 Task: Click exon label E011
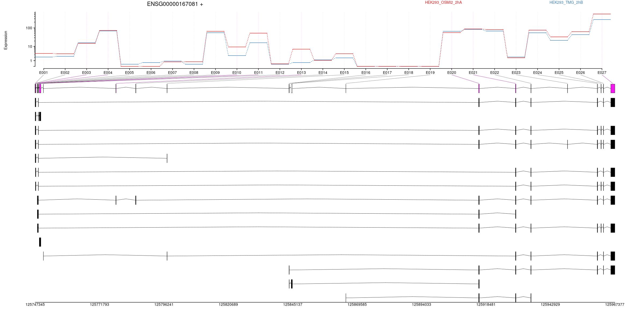click(x=258, y=73)
